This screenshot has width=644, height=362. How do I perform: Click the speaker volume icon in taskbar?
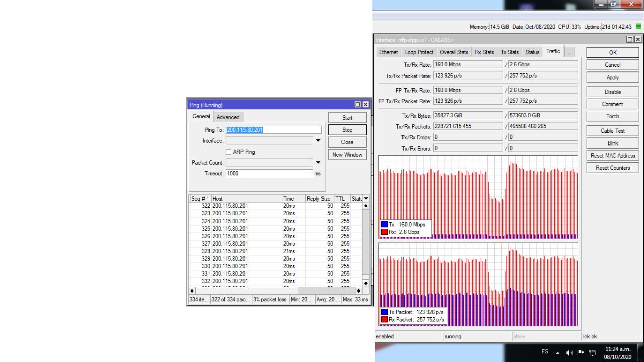[569, 352]
